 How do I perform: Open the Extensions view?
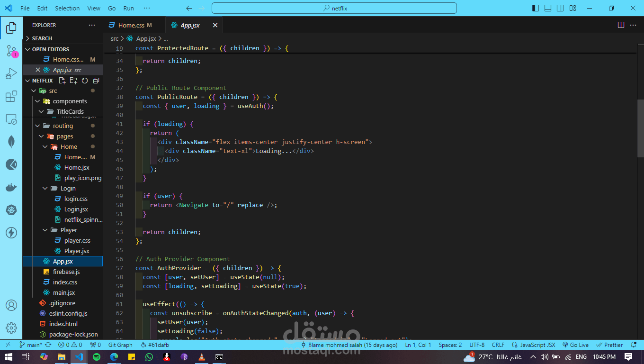[x=11, y=97]
